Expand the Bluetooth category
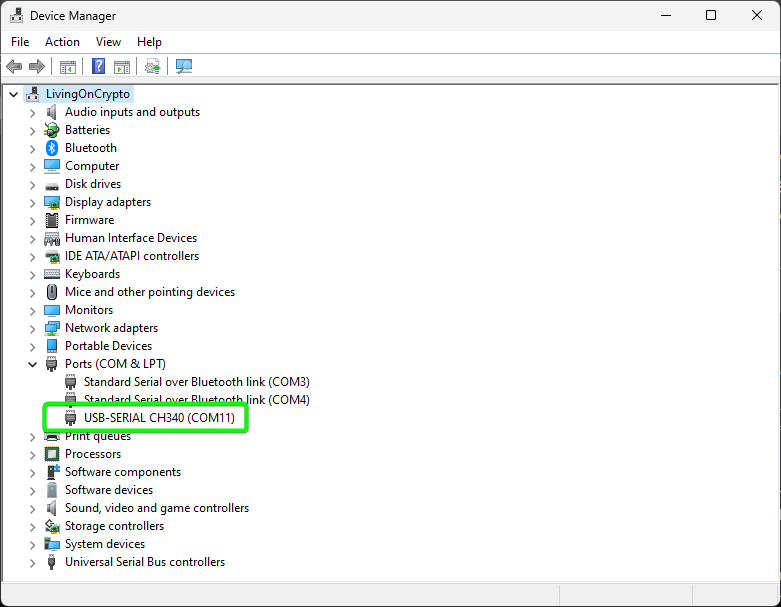781x607 pixels. click(32, 149)
